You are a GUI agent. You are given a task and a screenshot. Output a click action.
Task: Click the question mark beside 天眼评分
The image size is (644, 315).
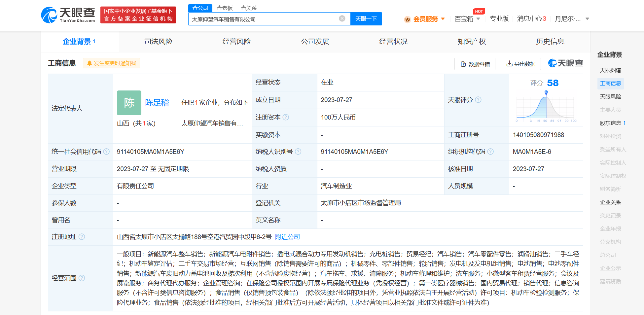(478, 100)
